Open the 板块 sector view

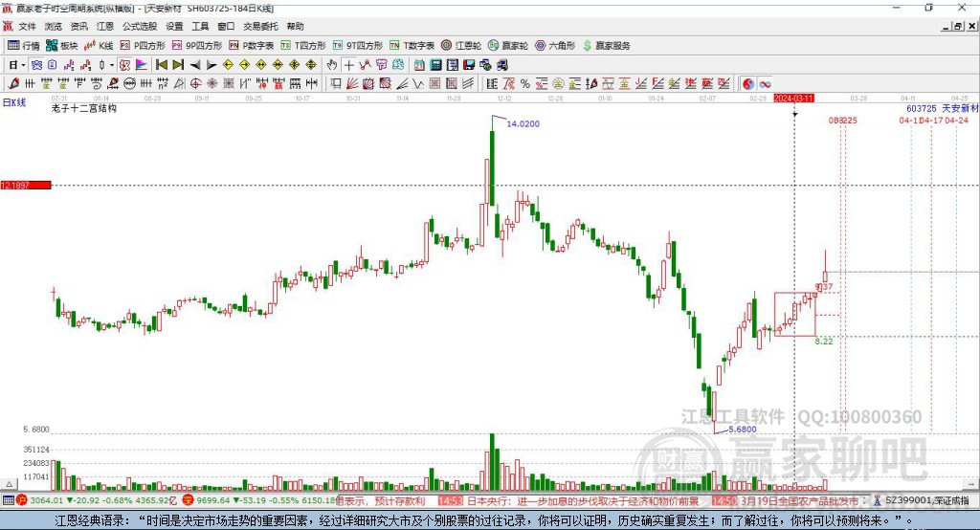pyautogui.click(x=62, y=46)
